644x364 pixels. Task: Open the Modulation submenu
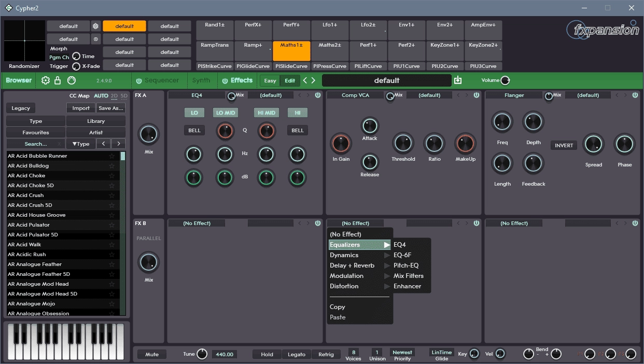click(360, 276)
